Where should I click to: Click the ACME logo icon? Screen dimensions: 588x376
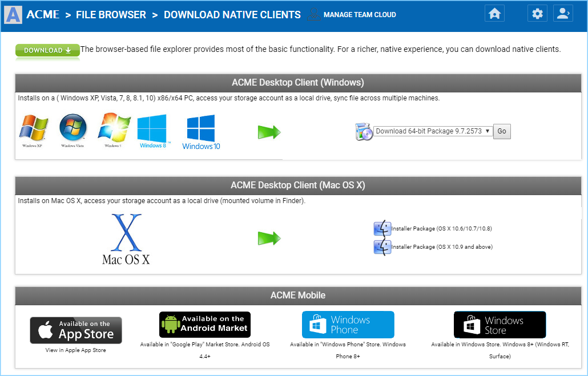tap(13, 15)
